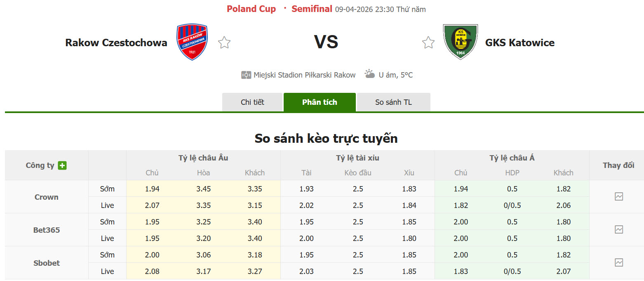Open the Poland Cup link
The height and width of the screenshot is (281, 644).
tap(251, 9)
